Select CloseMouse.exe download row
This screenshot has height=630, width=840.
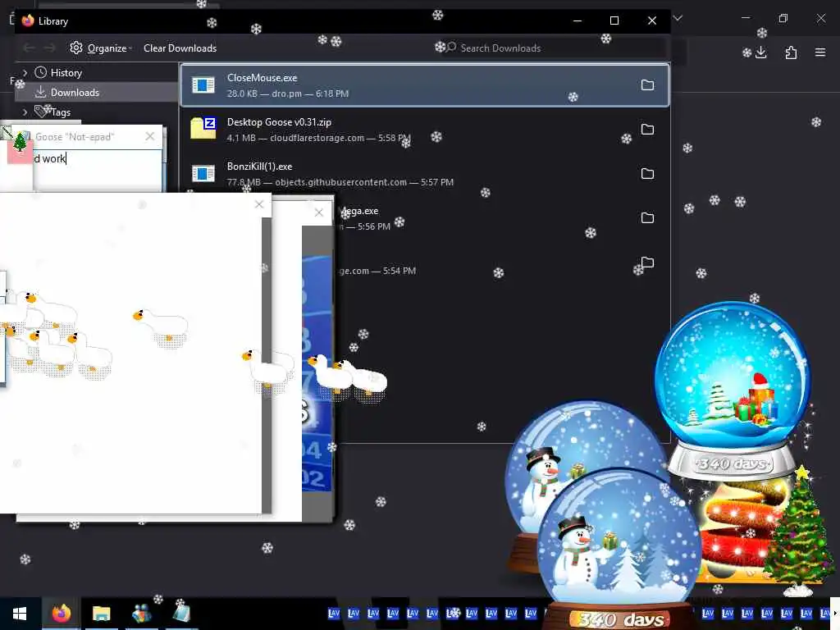(425, 85)
